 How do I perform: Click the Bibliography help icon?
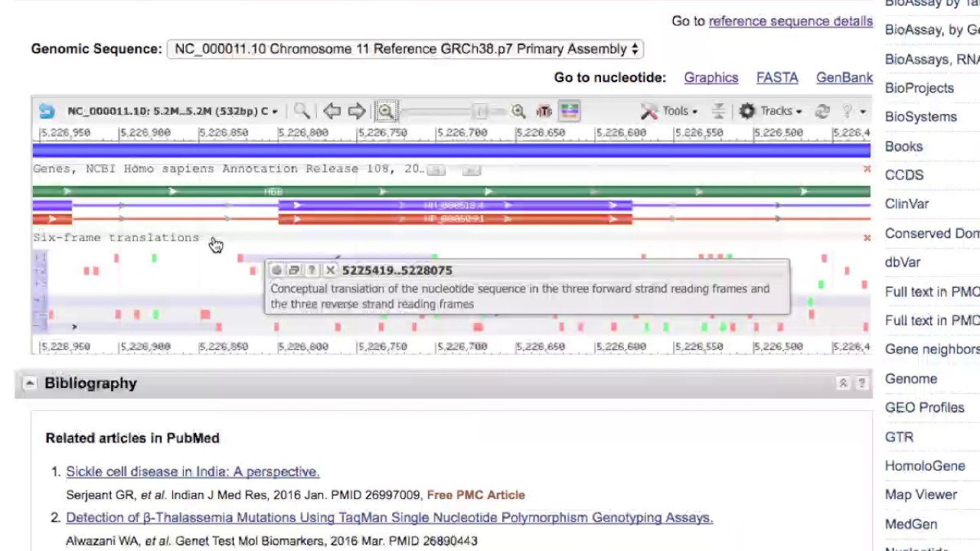click(861, 383)
